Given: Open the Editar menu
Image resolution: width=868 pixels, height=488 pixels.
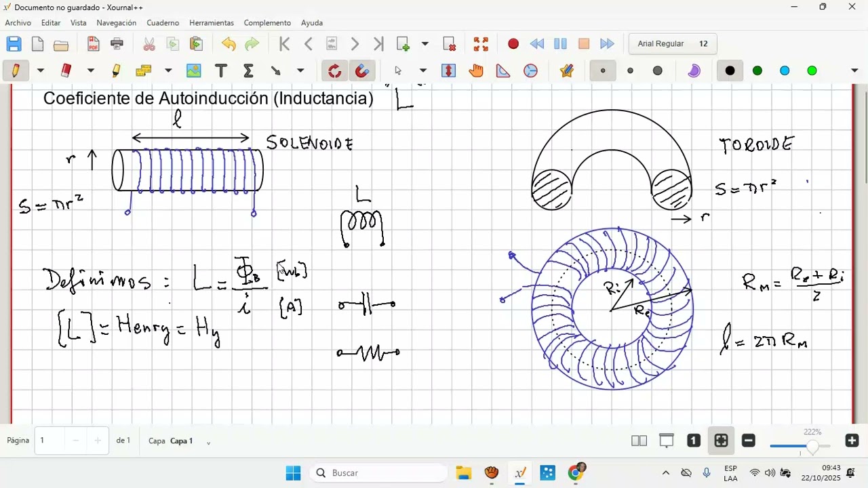Looking at the screenshot, I should [51, 23].
